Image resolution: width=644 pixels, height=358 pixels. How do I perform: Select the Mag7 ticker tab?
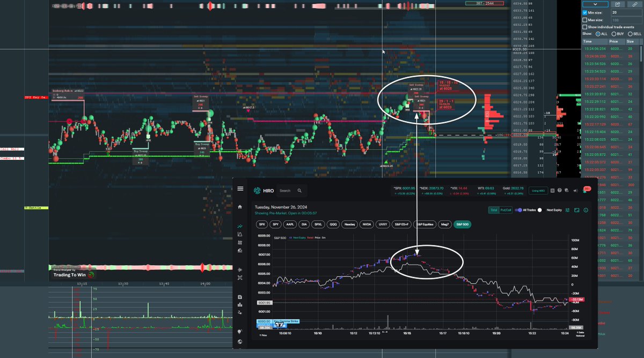coord(444,224)
